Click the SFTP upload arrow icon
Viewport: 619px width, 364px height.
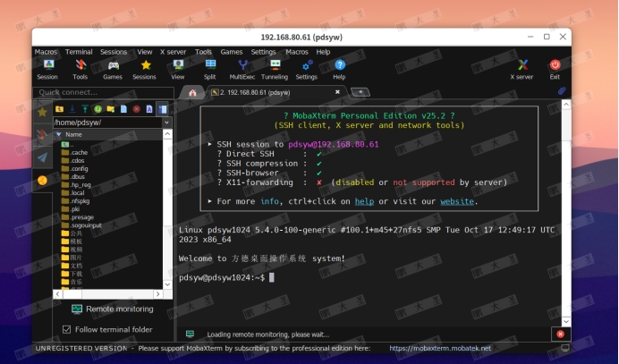tap(85, 109)
